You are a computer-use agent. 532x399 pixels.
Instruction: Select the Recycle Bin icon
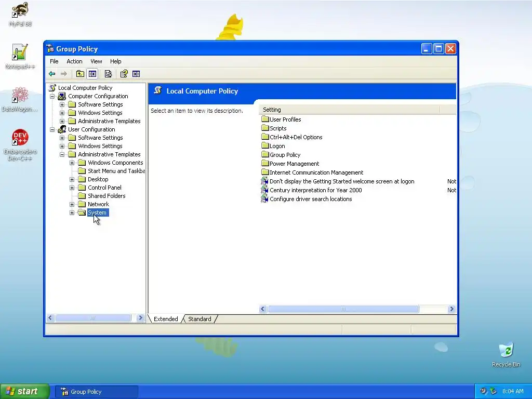point(506,355)
